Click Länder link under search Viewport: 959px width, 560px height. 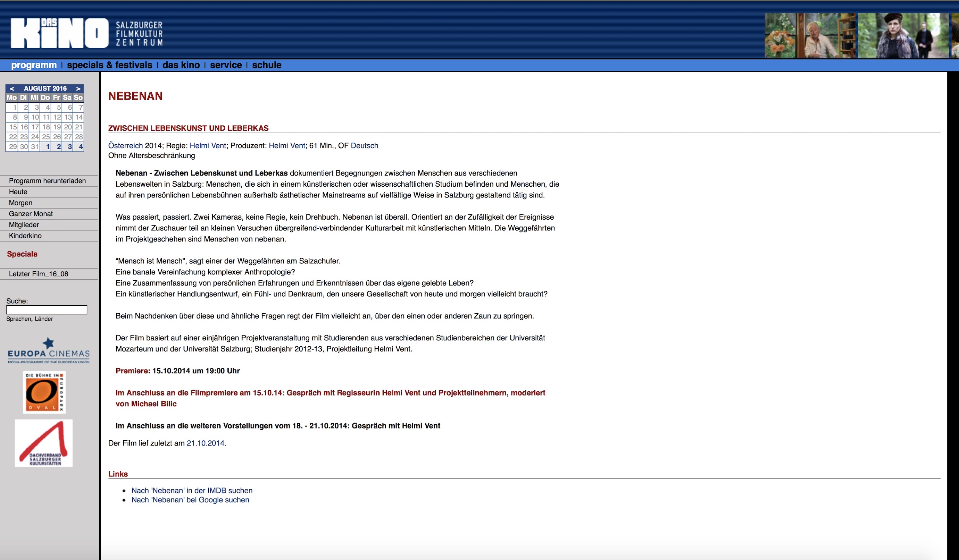click(x=44, y=319)
